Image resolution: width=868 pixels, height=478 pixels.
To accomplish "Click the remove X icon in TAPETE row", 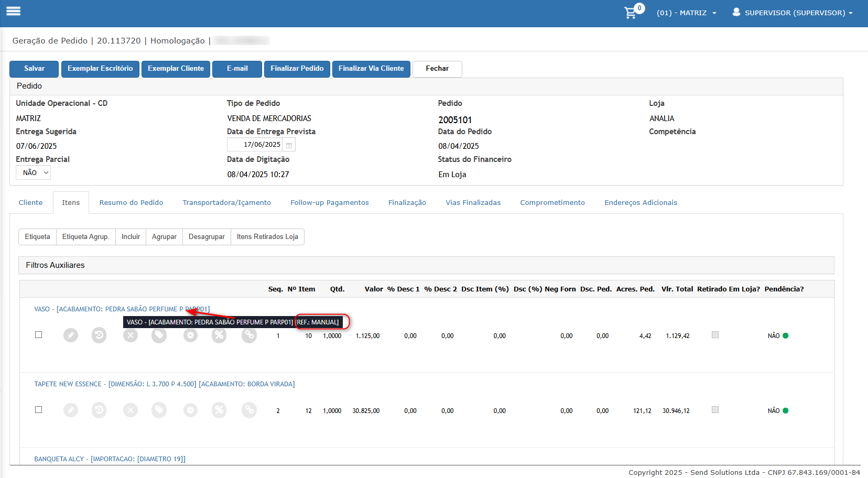I will tap(131, 410).
